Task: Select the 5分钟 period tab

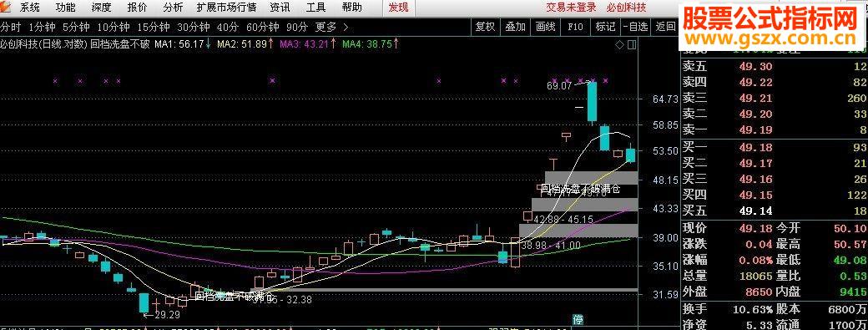Action: (76, 27)
